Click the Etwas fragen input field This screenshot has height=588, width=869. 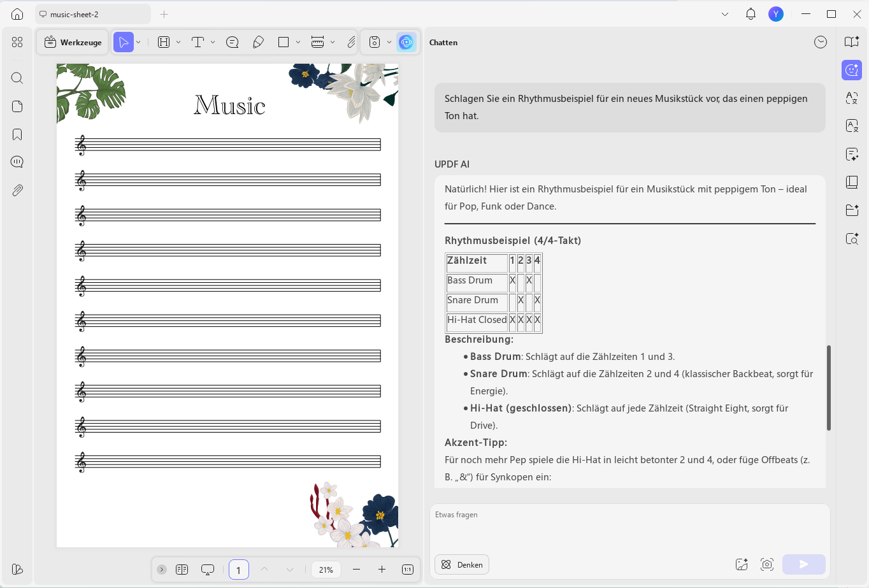(x=630, y=526)
